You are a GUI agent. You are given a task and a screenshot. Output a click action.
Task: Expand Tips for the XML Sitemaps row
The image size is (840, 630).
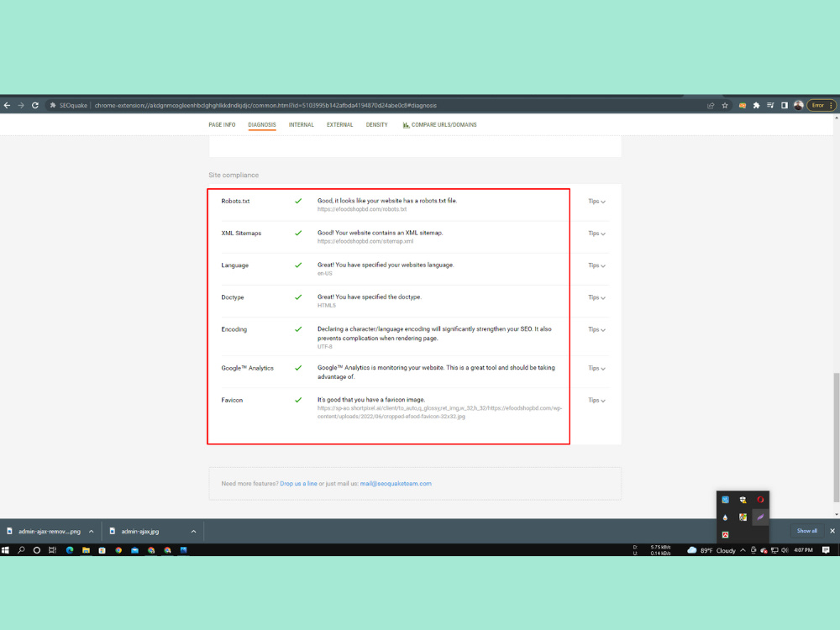point(596,234)
